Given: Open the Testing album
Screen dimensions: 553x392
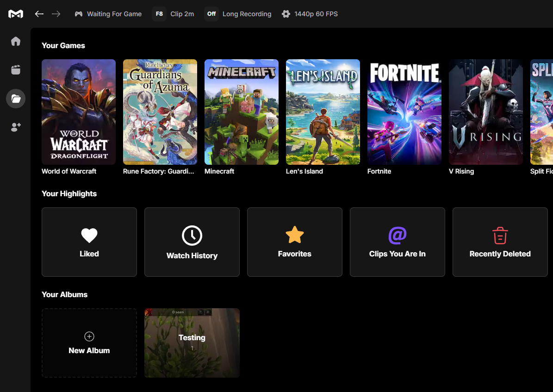Looking at the screenshot, I should (192, 343).
